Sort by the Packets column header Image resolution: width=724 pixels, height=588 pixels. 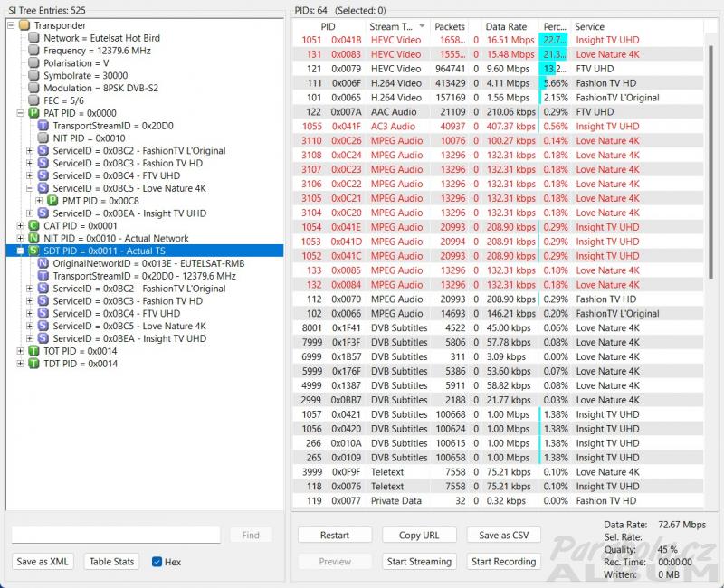tap(450, 26)
